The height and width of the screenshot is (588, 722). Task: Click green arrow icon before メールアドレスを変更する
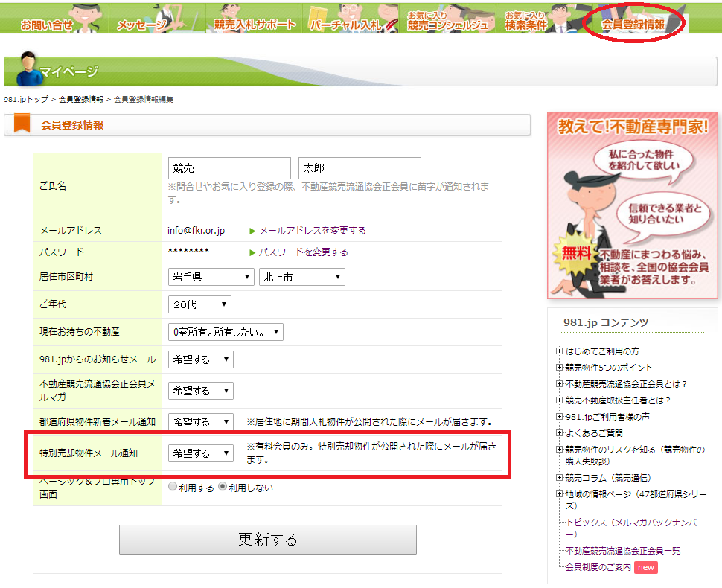pos(252,231)
